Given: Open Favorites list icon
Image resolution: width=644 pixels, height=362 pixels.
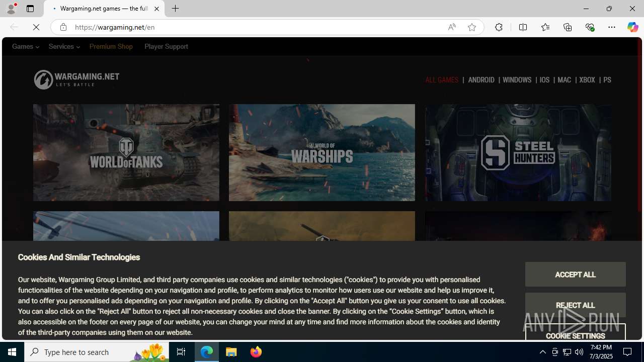Looking at the screenshot, I should click(x=545, y=27).
